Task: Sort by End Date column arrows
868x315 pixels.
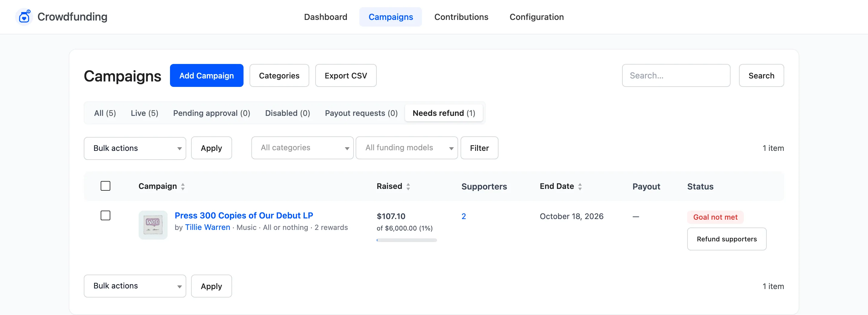Action: tap(580, 186)
